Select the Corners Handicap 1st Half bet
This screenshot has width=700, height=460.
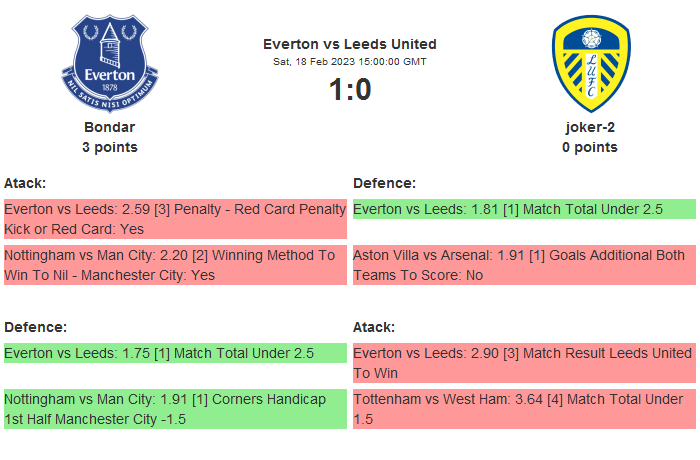point(175,409)
